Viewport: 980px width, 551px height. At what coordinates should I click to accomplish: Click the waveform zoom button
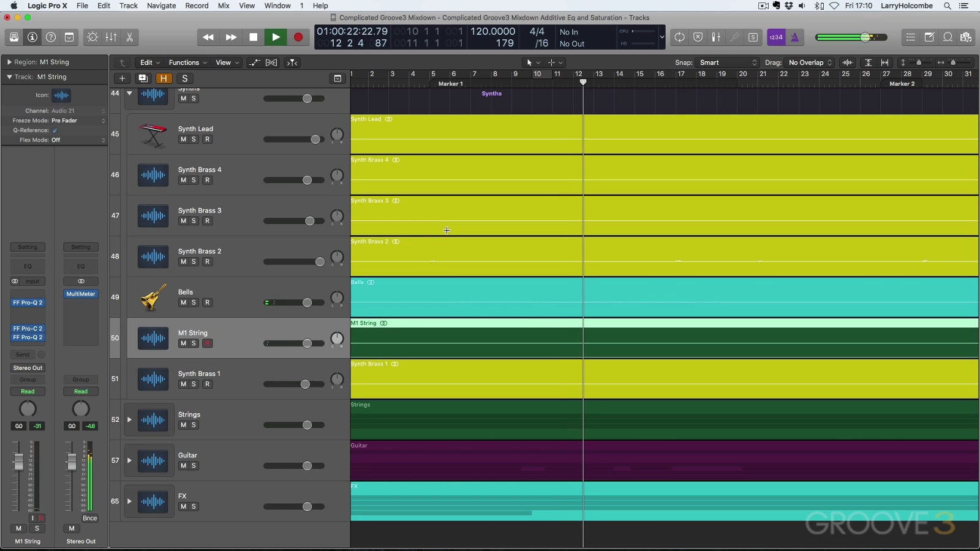click(848, 62)
